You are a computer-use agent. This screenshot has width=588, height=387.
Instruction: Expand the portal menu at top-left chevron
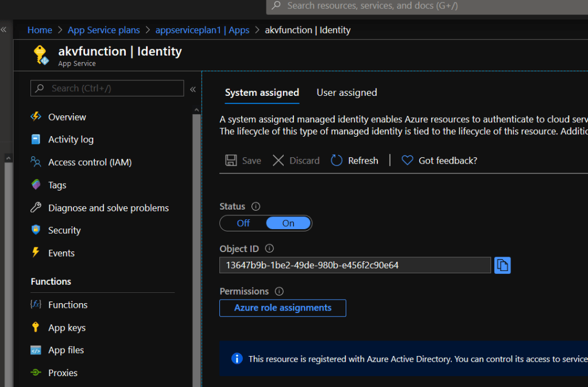point(3,29)
